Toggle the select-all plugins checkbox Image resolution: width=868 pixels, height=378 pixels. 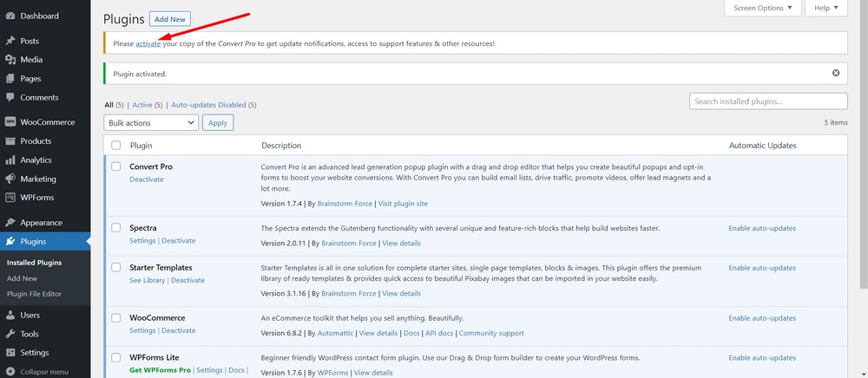pos(115,146)
